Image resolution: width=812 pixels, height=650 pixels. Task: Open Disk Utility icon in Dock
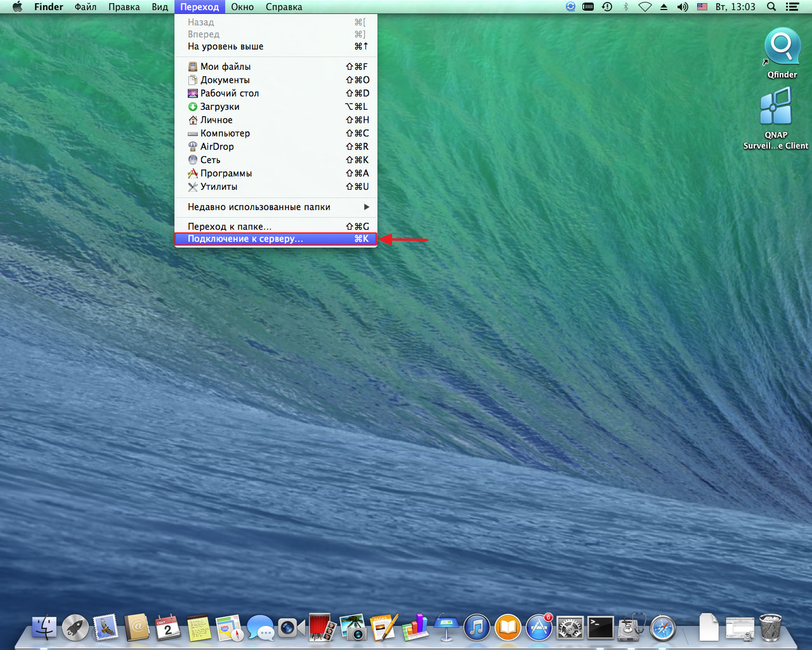(631, 628)
